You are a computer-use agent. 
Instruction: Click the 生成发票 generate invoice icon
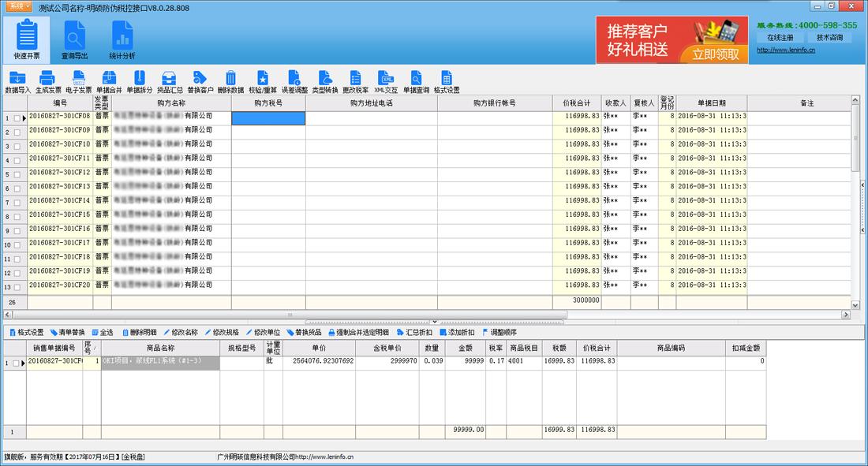(47, 78)
